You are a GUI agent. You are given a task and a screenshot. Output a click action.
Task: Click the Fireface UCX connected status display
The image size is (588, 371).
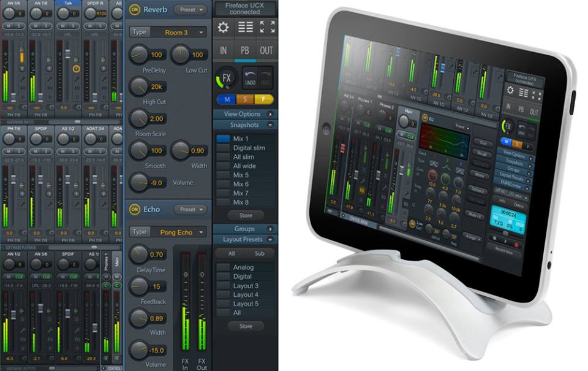244,9
